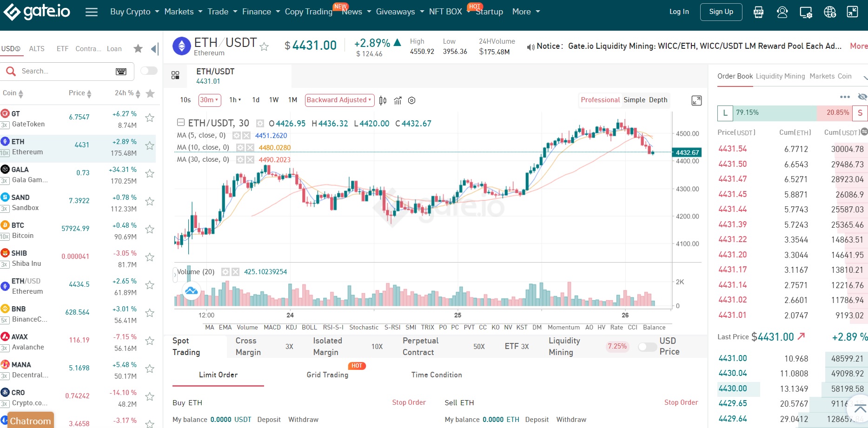Toggle the order book hide eye icon
Viewport: 868px width, 428px height.
coord(862,97)
